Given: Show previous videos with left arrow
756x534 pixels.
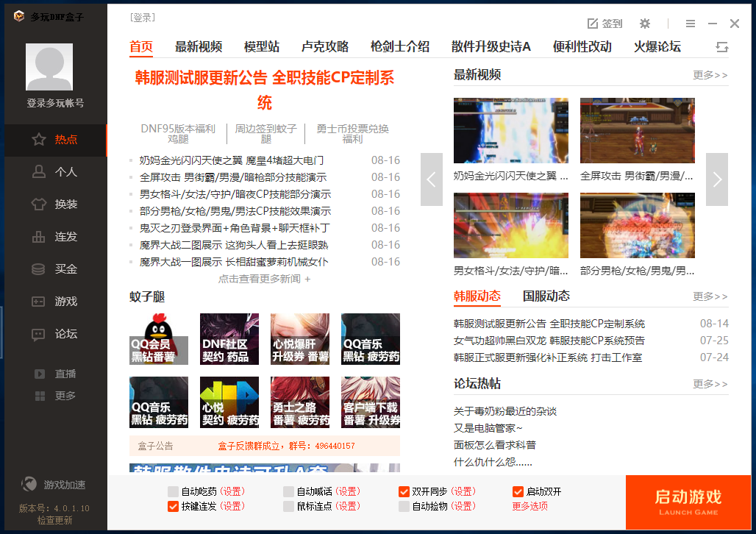Looking at the screenshot, I should pyautogui.click(x=432, y=179).
